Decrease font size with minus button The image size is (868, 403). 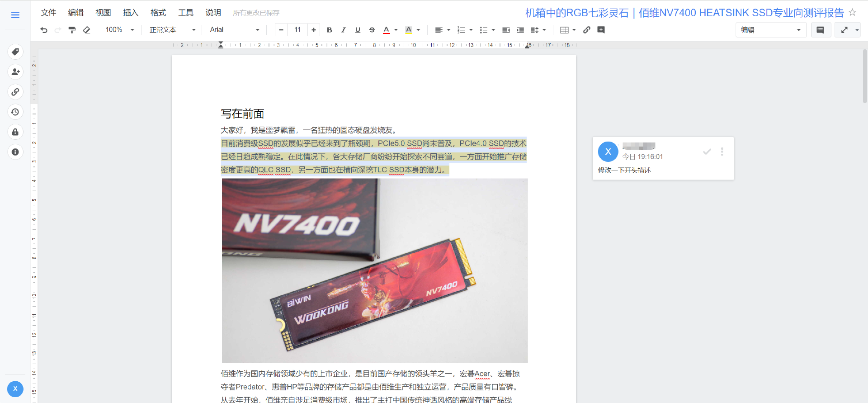[x=281, y=30]
